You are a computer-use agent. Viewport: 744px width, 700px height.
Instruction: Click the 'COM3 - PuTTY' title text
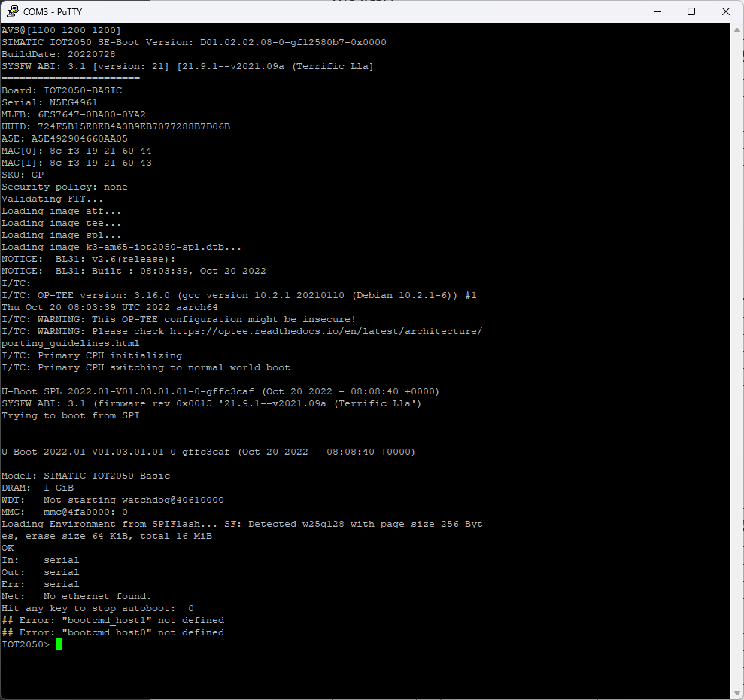tap(52, 11)
